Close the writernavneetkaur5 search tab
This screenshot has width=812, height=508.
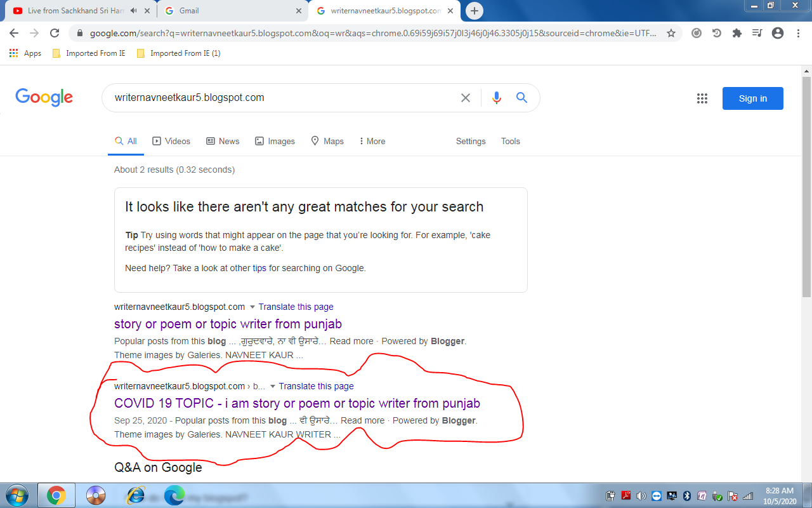(x=450, y=11)
